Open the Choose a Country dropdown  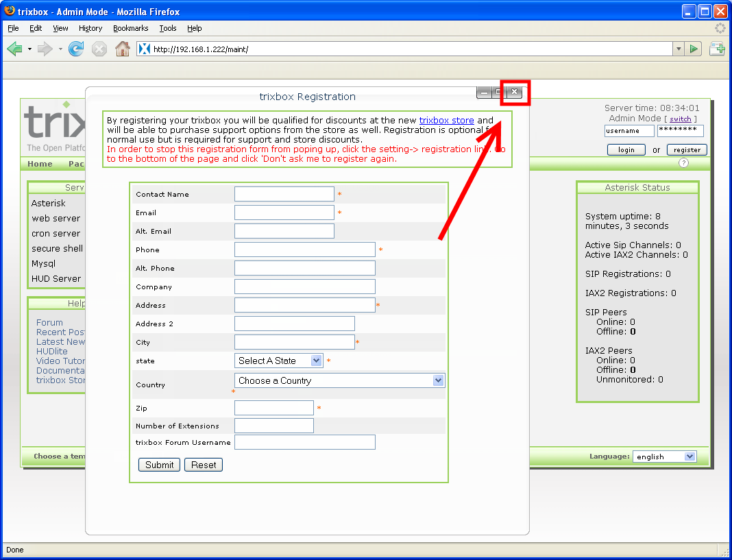coord(340,380)
